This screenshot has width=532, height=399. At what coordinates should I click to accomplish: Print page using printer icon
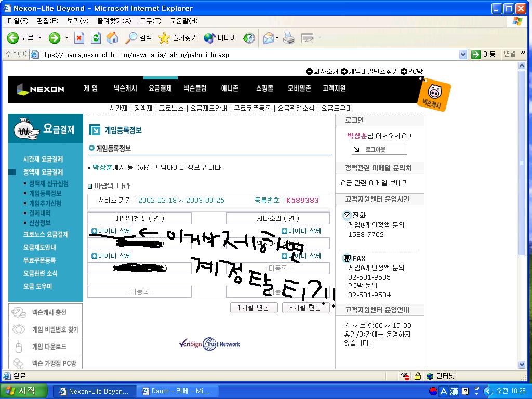click(289, 37)
